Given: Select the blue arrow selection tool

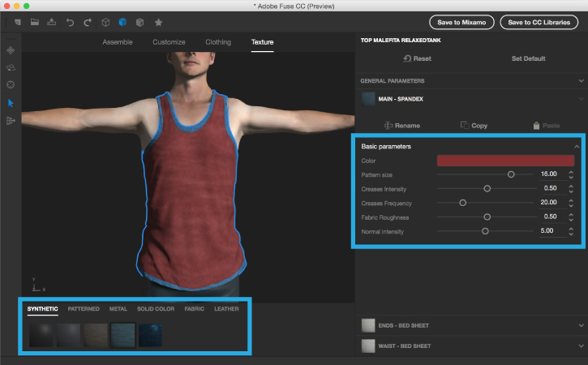Looking at the screenshot, I should 11,103.
